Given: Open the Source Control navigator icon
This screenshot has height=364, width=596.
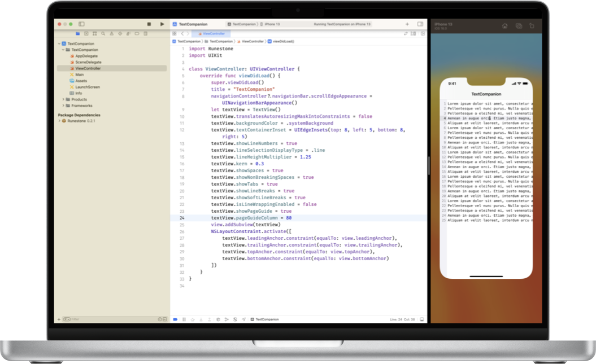Looking at the screenshot, I should 86,33.
